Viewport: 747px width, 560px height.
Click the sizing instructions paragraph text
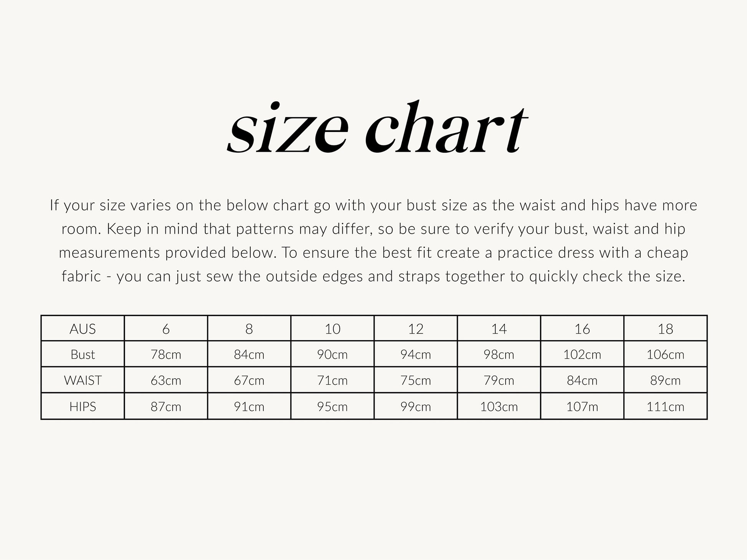pos(373,240)
